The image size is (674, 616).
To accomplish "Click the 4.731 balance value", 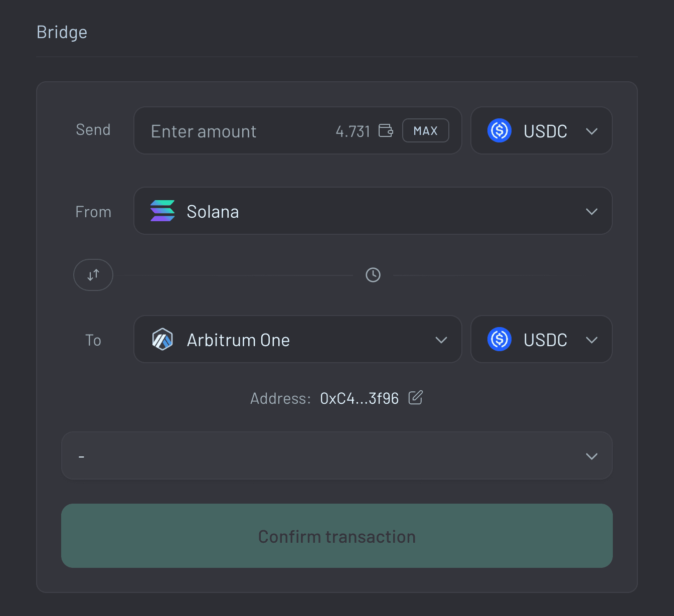I will click(353, 130).
